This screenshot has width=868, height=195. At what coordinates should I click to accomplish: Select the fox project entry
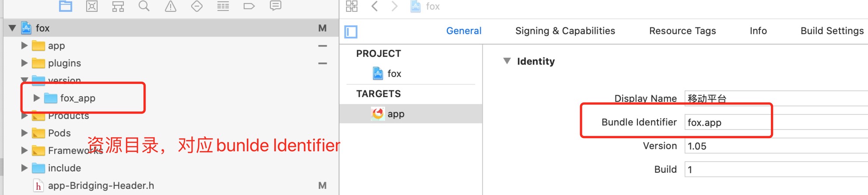pos(394,74)
